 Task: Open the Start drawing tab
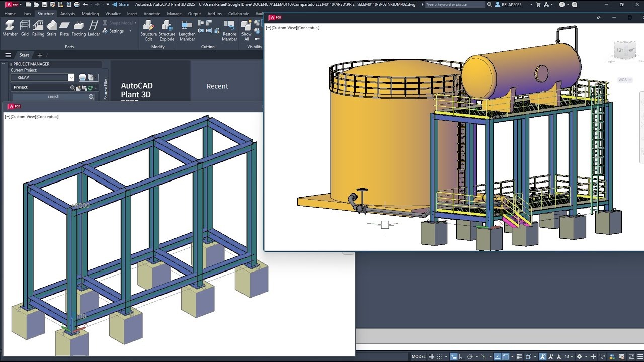(24, 55)
